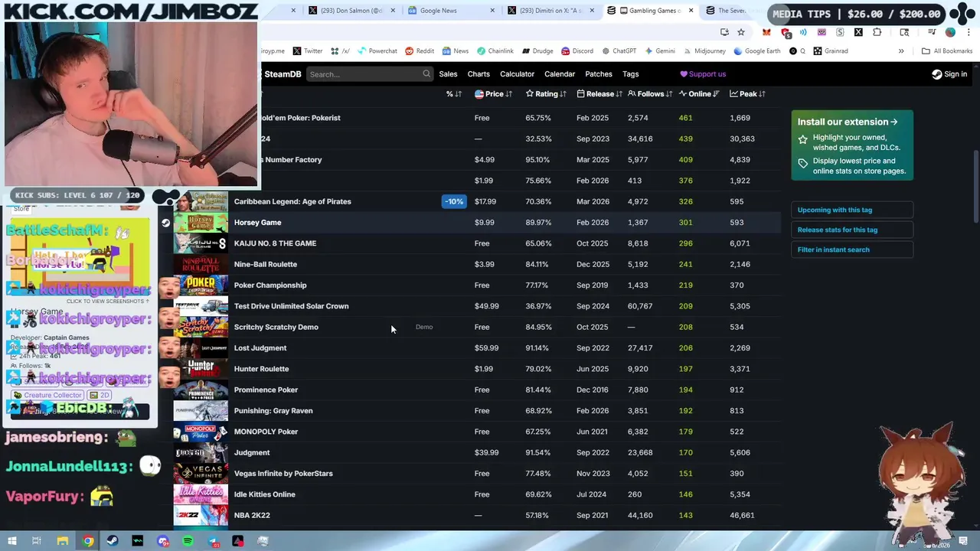The height and width of the screenshot is (551, 980).
Task: Click the Horsey Game thumbnail
Action: 201,223
